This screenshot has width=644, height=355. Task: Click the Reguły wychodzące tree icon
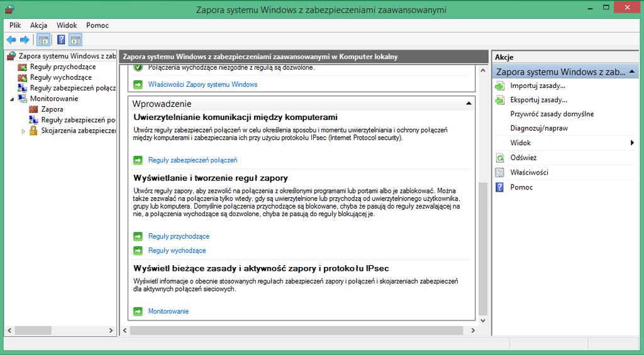tap(23, 77)
